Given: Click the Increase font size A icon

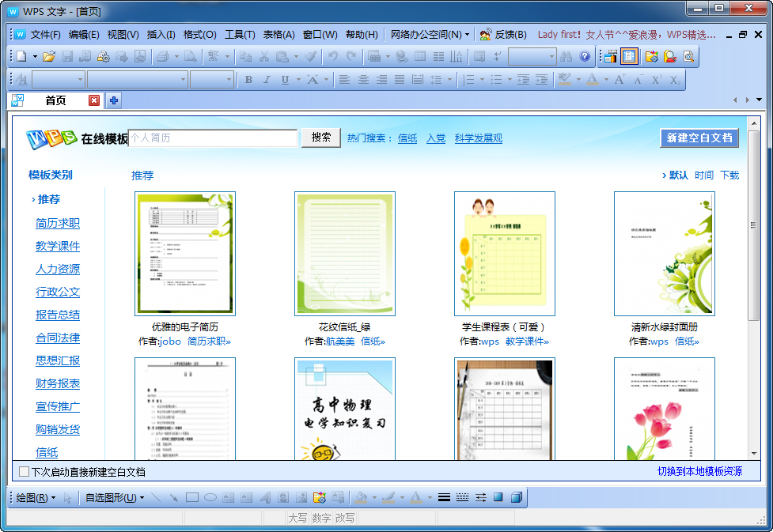Looking at the screenshot, I should [x=620, y=79].
